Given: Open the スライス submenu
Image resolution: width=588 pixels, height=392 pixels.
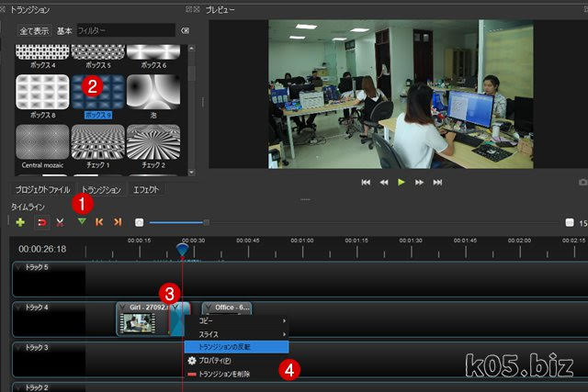Looking at the screenshot, I should tap(237, 334).
